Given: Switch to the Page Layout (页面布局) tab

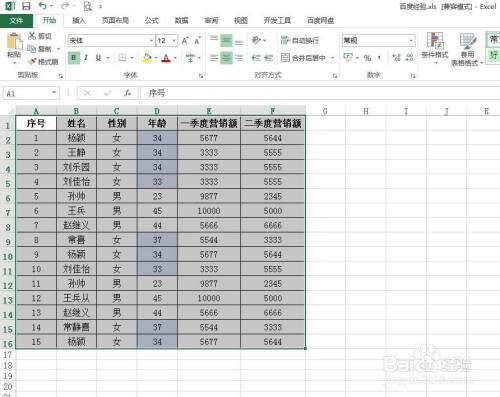Looking at the screenshot, I should [x=115, y=21].
